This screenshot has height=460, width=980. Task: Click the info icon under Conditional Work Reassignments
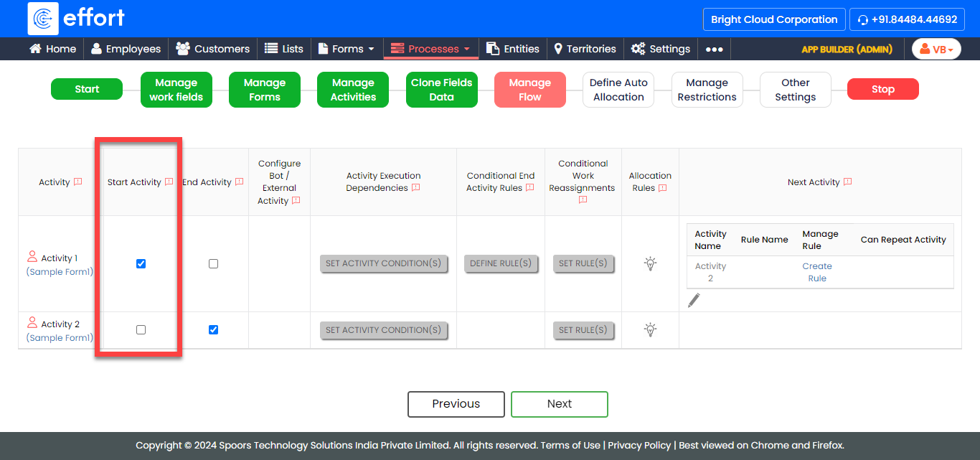(583, 200)
